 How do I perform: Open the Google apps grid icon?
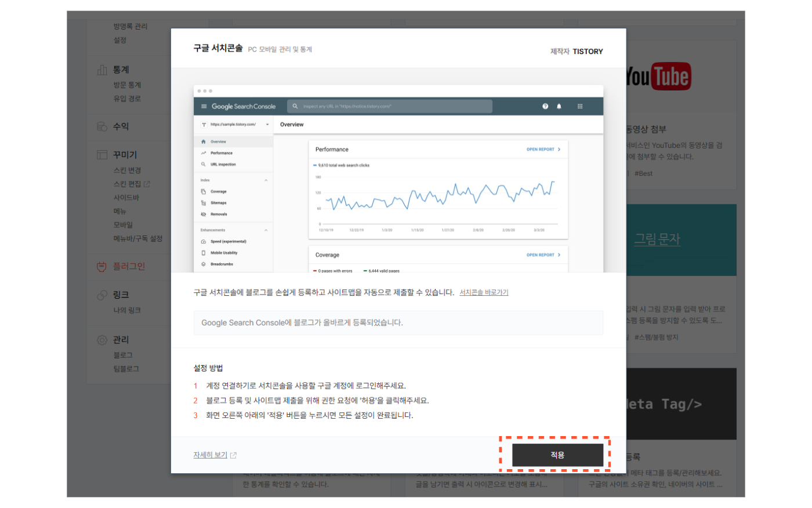[580, 106]
